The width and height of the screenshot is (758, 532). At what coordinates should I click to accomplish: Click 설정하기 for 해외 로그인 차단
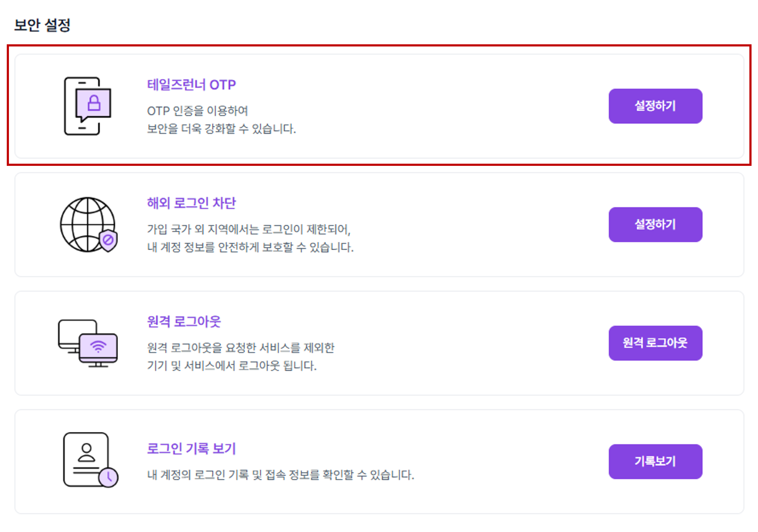click(x=656, y=224)
